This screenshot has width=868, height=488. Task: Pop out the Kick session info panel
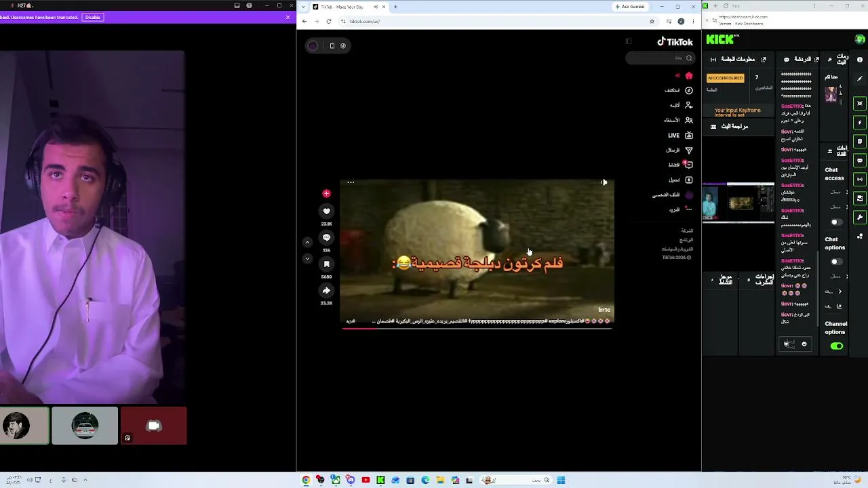(x=764, y=60)
